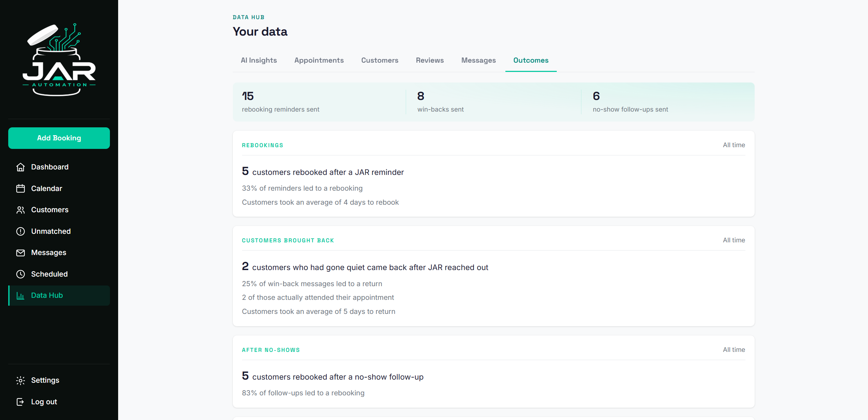Click the Dashboard home icon
Screen dimensions: 868x420
pyautogui.click(x=21, y=167)
